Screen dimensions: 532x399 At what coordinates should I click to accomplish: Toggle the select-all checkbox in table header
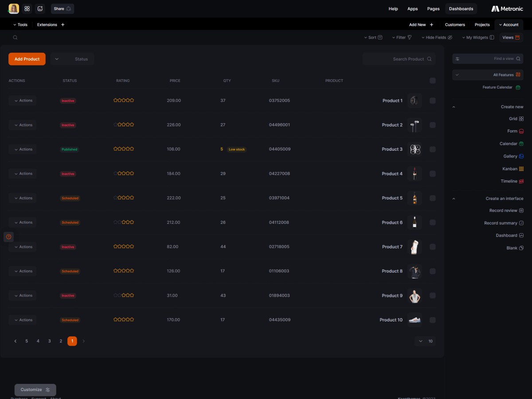tap(433, 81)
